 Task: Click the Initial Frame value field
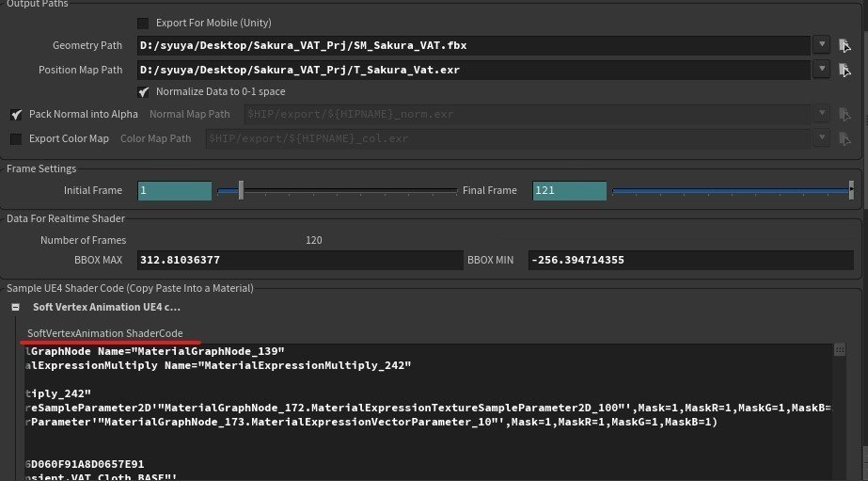pyautogui.click(x=175, y=190)
